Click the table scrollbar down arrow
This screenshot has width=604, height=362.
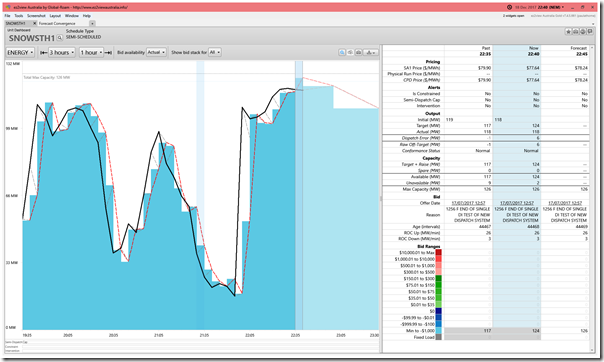[592, 350]
